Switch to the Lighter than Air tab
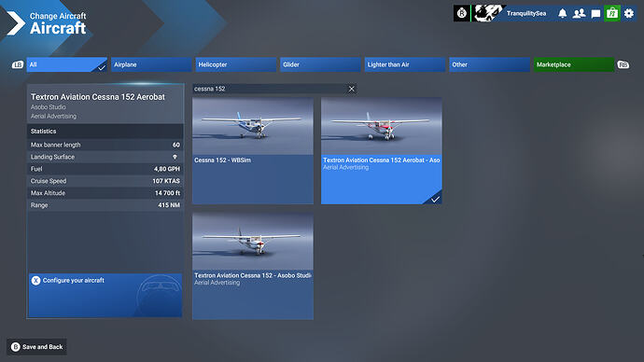 pos(405,64)
